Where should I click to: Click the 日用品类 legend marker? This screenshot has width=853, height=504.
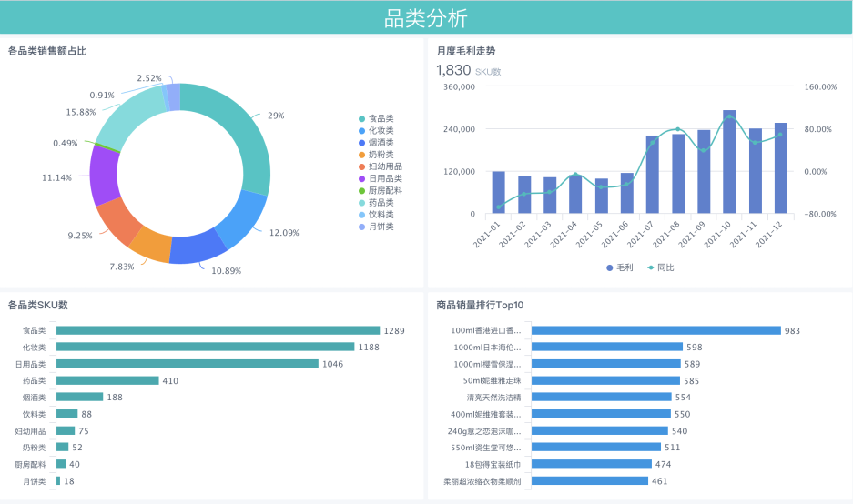[x=361, y=178]
